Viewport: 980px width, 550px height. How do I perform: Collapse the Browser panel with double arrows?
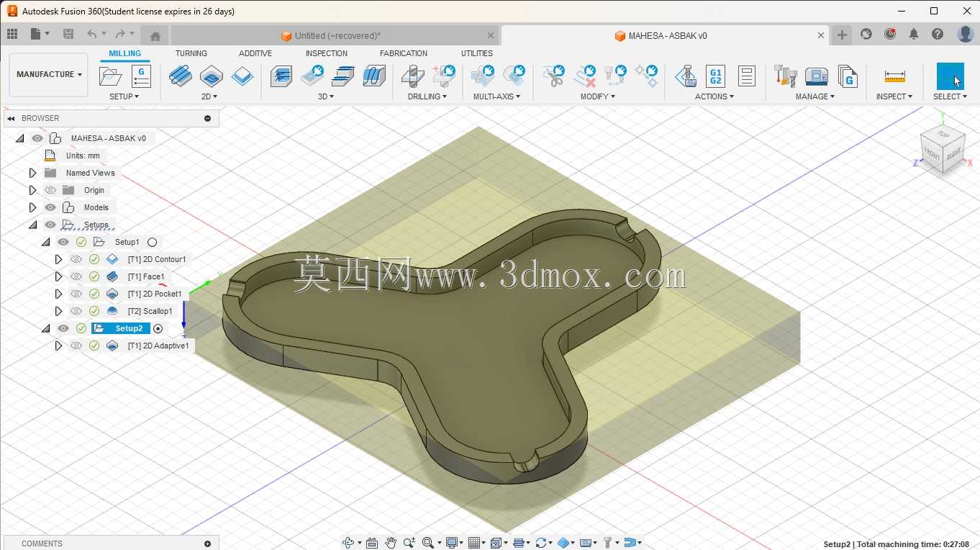pyautogui.click(x=12, y=118)
